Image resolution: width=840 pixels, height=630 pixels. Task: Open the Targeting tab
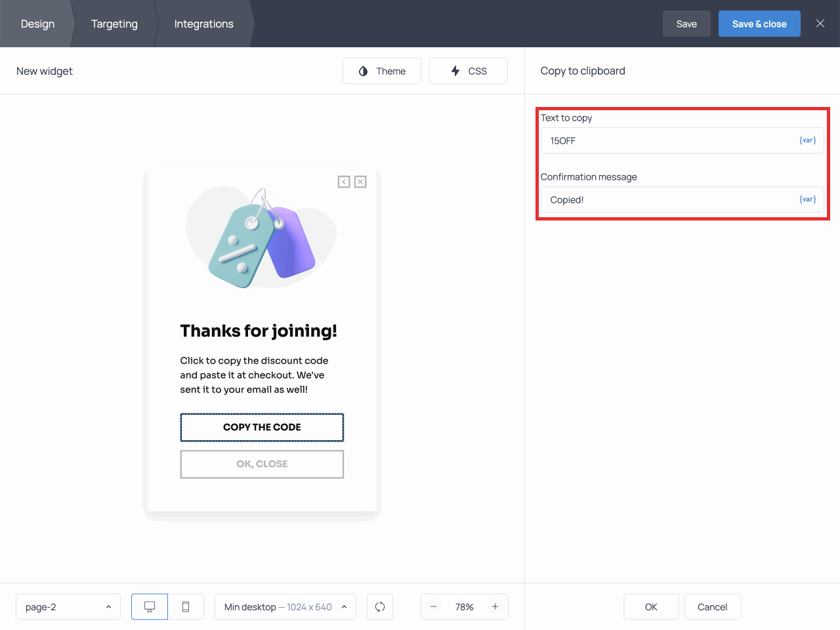pos(114,24)
